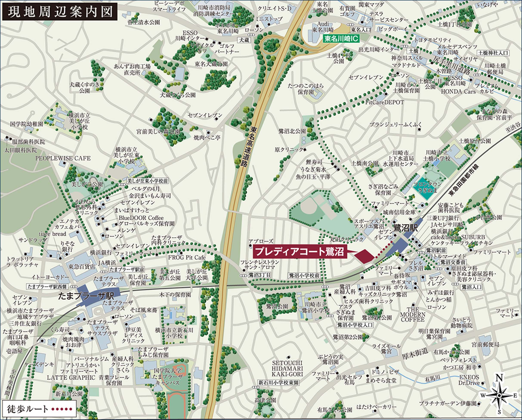522x420 pixels.
Task: Click the 新石川小学校東側 intersection label
Action: 278,383
